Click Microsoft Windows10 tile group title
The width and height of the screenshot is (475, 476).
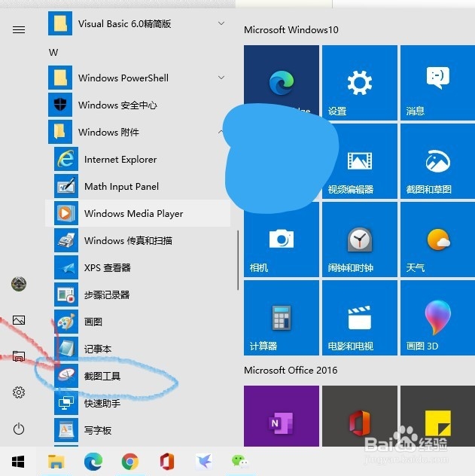(x=291, y=30)
